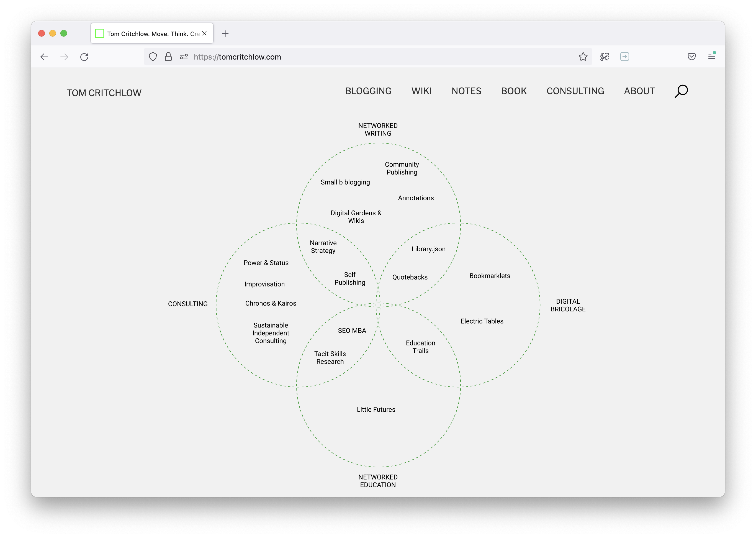This screenshot has height=538, width=756.
Task: Open Sustainable Independent Consulting link
Action: [x=271, y=333]
